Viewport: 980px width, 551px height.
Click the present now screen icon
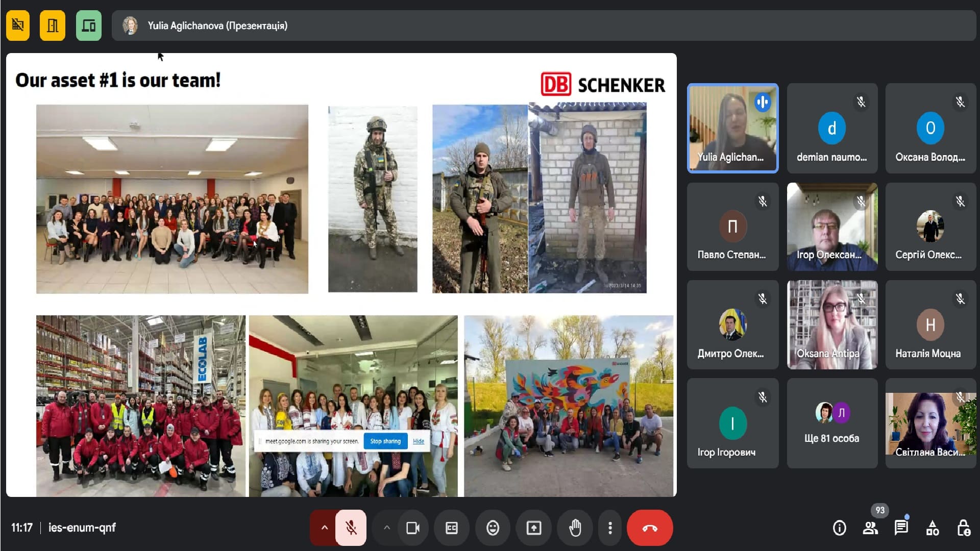534,528
